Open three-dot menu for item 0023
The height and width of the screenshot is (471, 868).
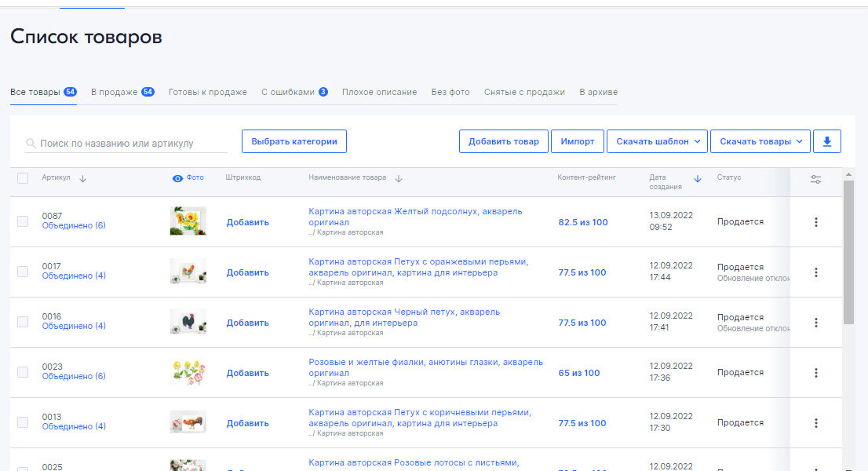816,373
